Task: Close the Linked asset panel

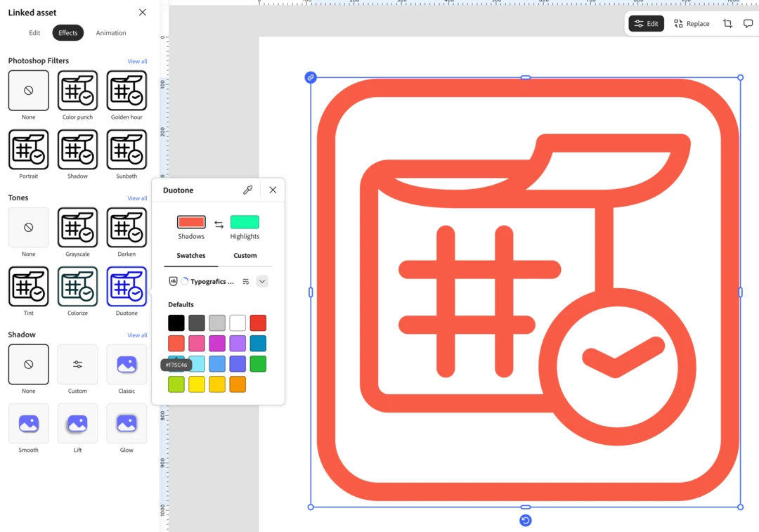Action: [142, 12]
